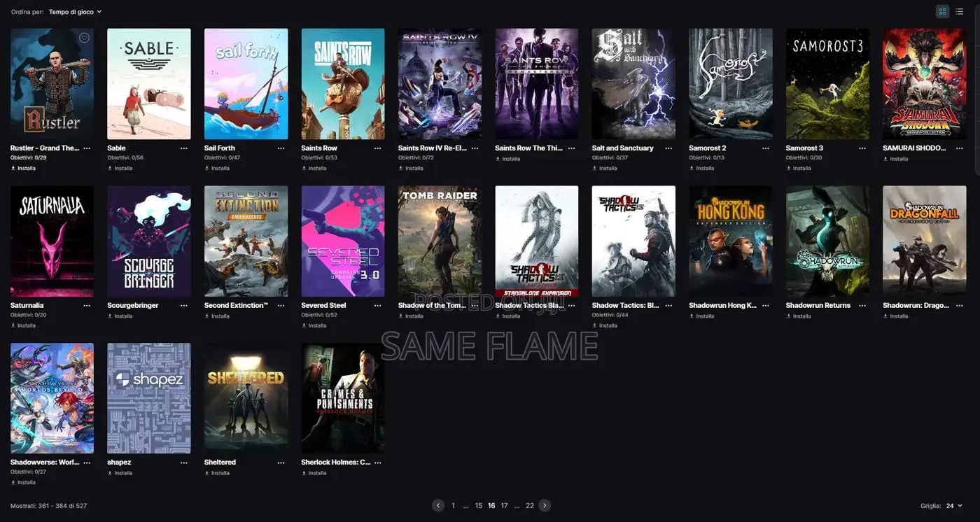Open the three-dot menu for Saturnalia
980x522 pixels.
point(87,306)
